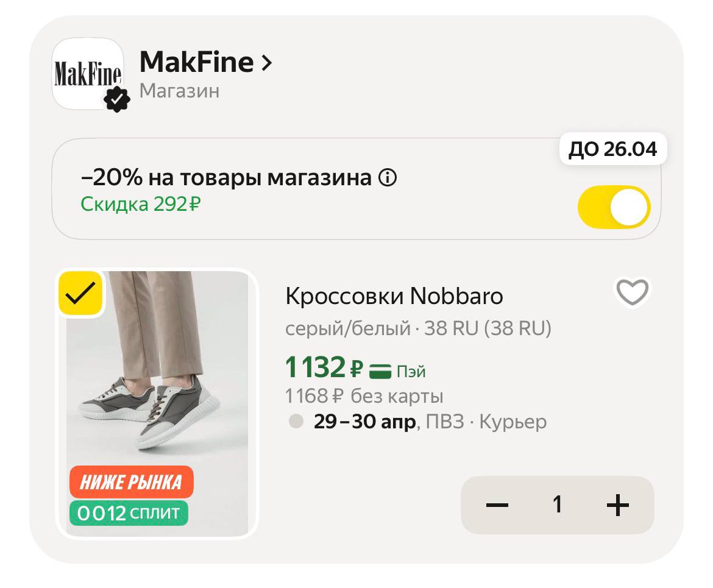Increase quantity with the plus icon

617,505
